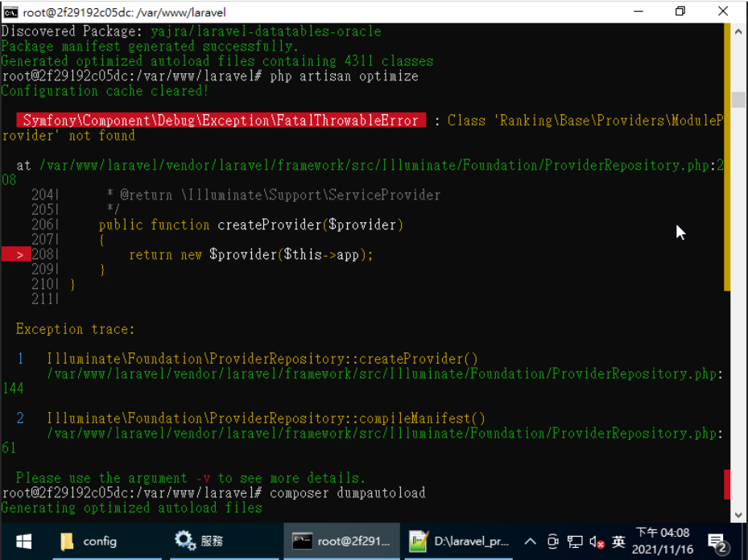Click the highlighted line 208 marker
This screenshot has width=748, height=560.
pos(16,254)
